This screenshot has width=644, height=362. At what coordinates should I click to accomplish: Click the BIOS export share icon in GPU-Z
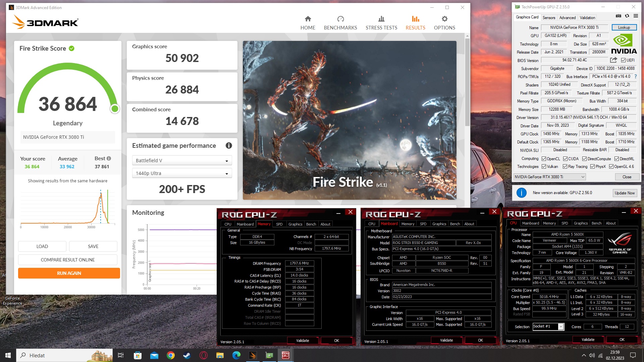tap(613, 60)
